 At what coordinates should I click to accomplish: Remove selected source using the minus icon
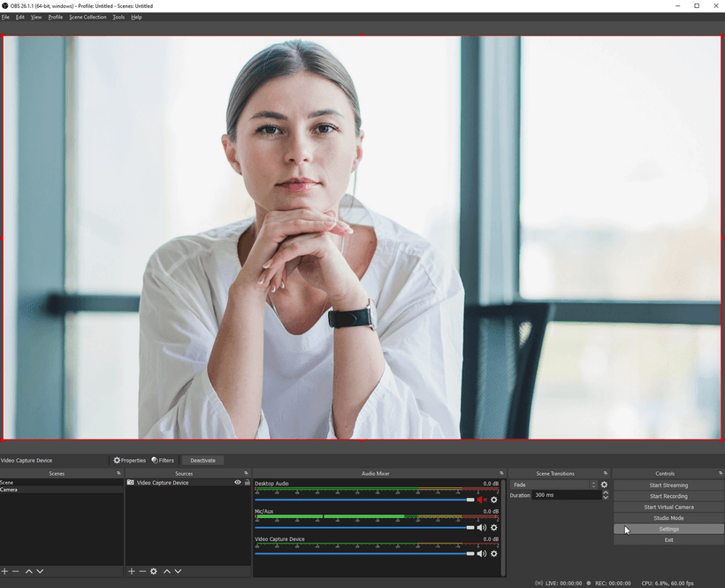pyautogui.click(x=142, y=570)
